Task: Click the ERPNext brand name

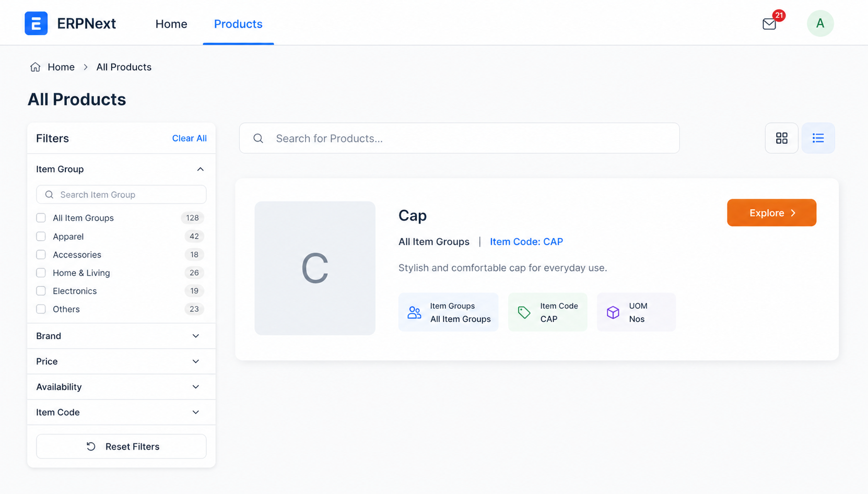Action: [x=87, y=23]
